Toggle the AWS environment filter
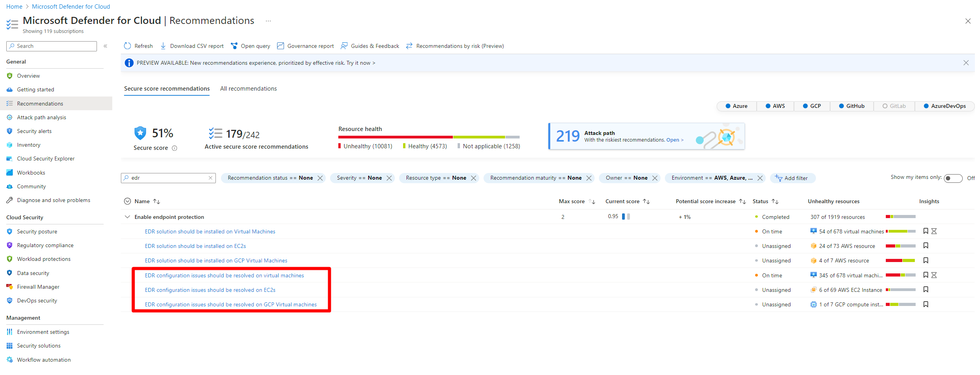This screenshot has width=980, height=375. pyautogui.click(x=775, y=106)
